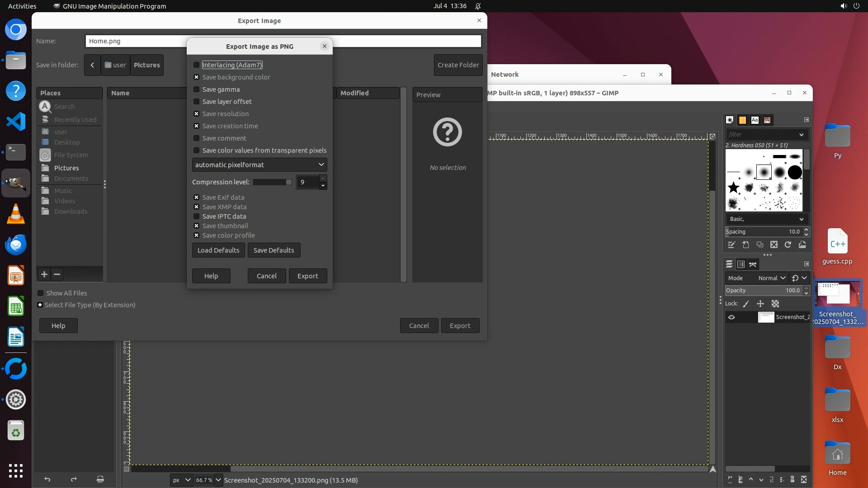Viewport: 868px width, 488px height.
Task: Check Save IPTC data option
Action: click(197, 216)
